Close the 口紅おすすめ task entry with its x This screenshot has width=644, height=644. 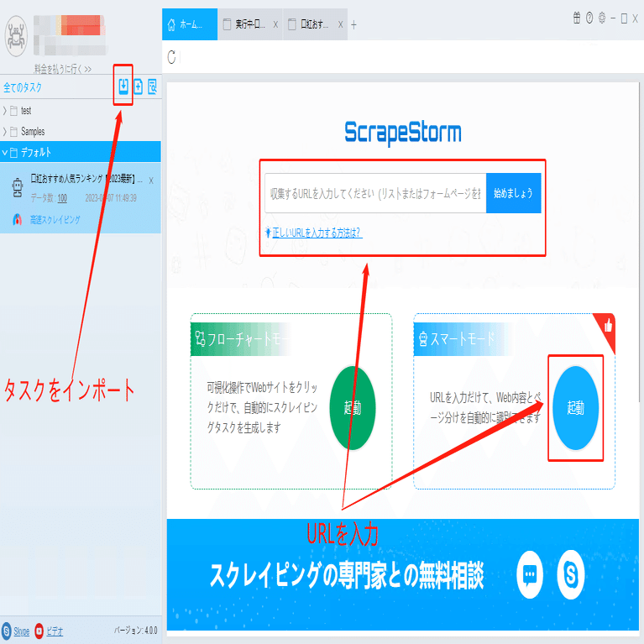click(151, 181)
